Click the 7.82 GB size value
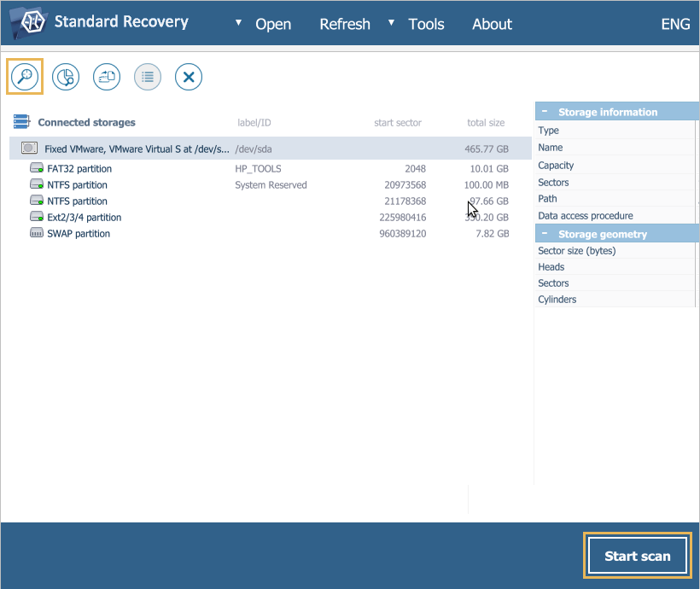 point(493,234)
